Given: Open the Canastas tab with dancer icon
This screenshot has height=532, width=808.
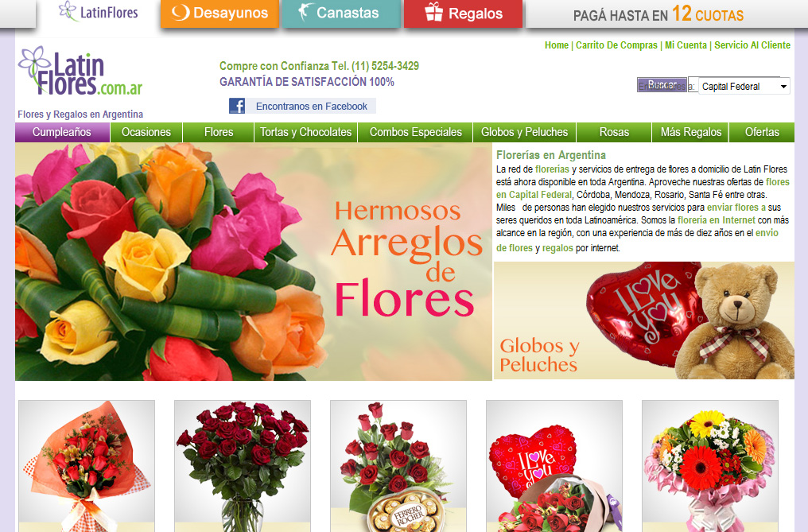Looking at the screenshot, I should 340,14.
